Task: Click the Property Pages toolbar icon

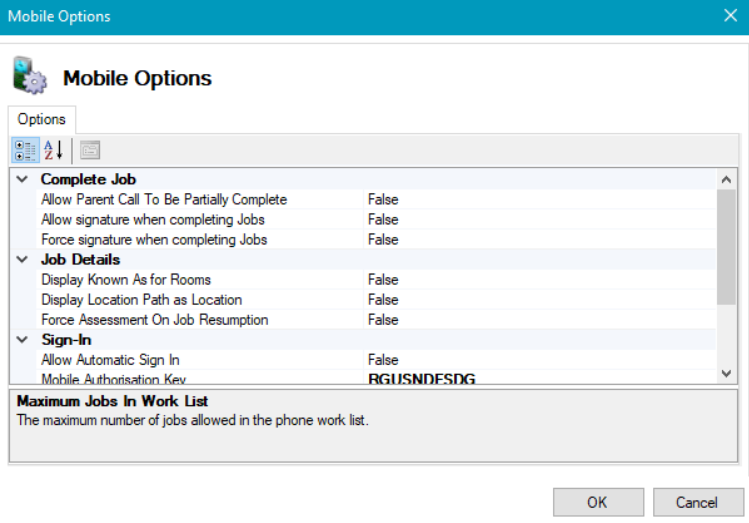Action: click(x=90, y=150)
